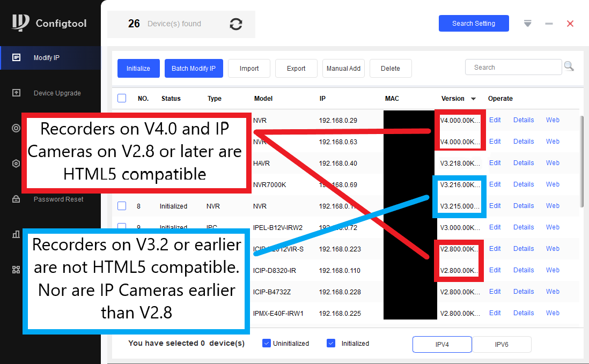Click the Initialize button

[138, 68]
